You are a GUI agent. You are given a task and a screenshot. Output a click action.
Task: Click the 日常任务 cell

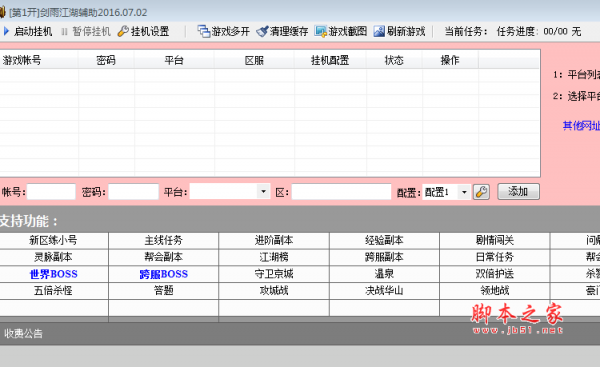495,257
